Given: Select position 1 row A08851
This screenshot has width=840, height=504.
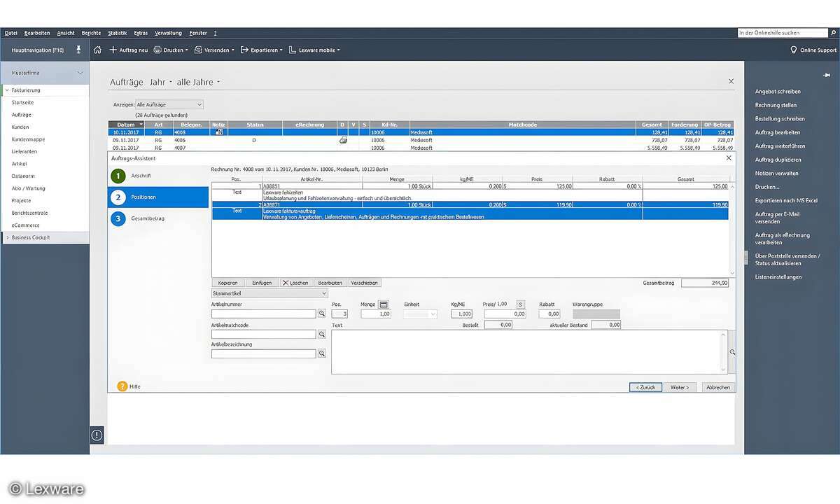Looking at the screenshot, I should point(470,186).
